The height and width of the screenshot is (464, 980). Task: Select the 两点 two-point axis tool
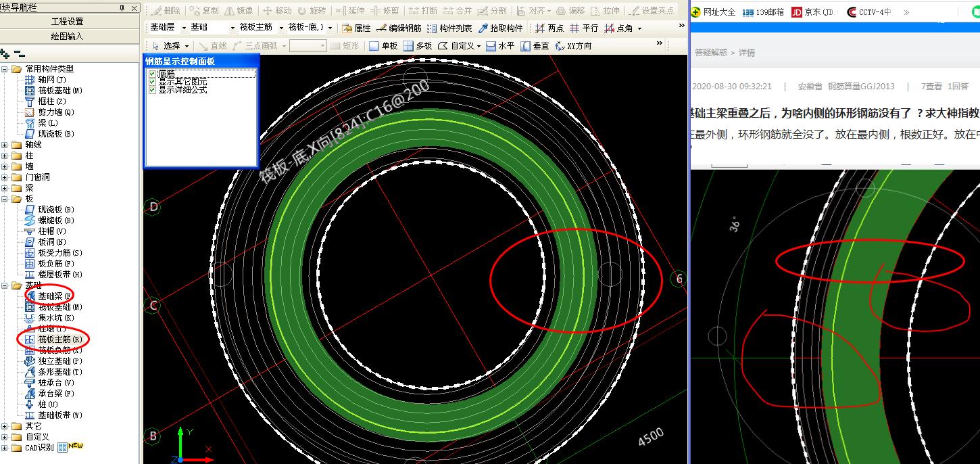pos(549,28)
